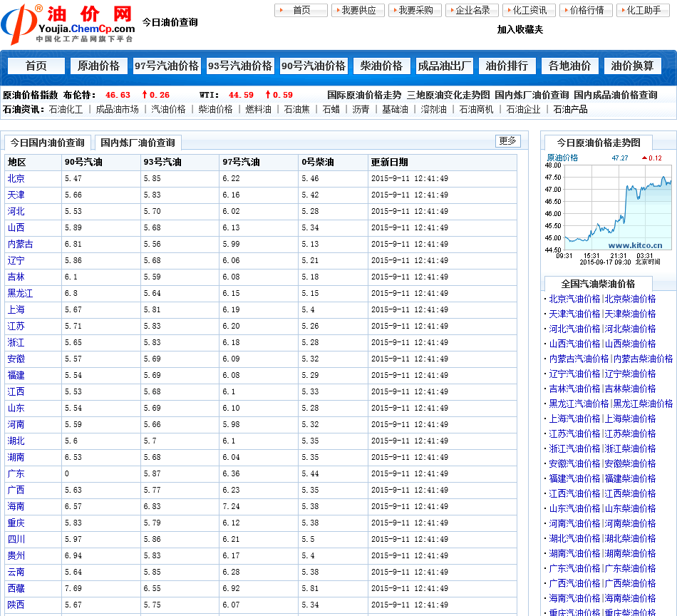
Task: Click 天津汽油价格 in sidebar list
Action: tap(574, 314)
